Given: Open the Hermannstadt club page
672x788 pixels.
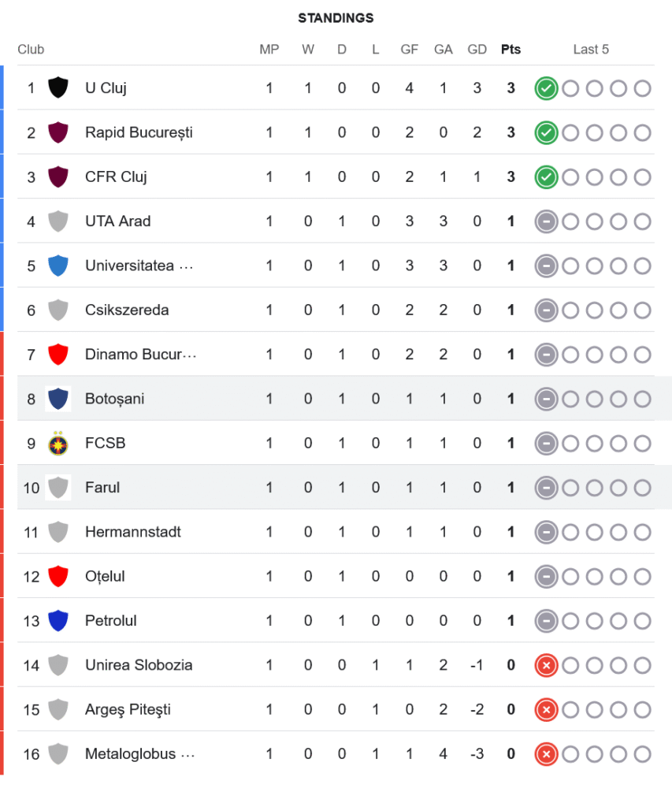Looking at the screenshot, I should point(132,532).
